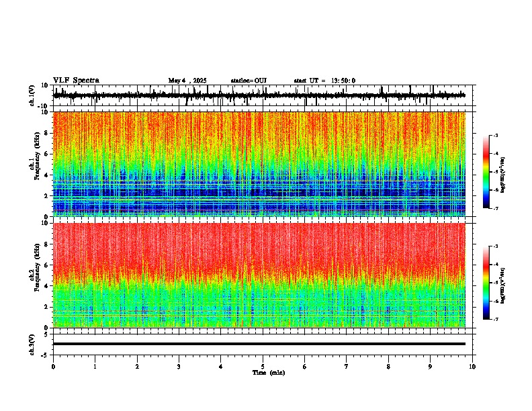The width and height of the screenshot is (532, 411).
Task: Select the date text "May 4, 2025"
Action: pos(187,81)
